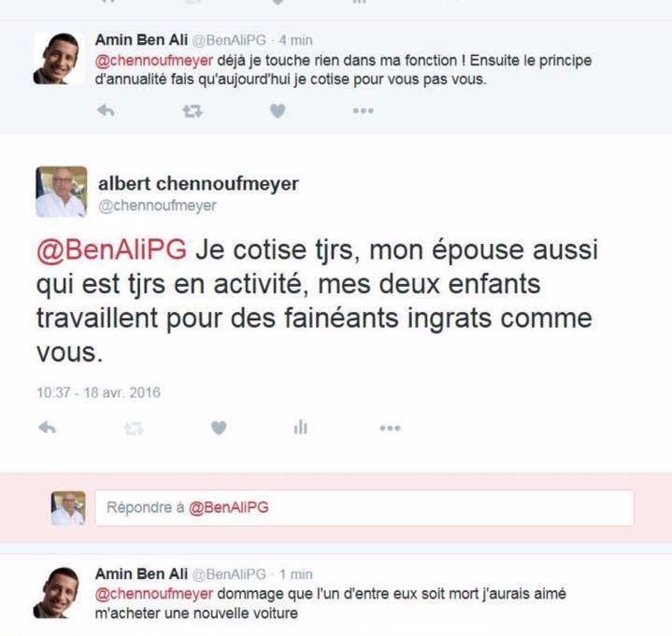Toggle the heart on albert chennoufmeyer's tweet
672x636 pixels.
point(218,428)
